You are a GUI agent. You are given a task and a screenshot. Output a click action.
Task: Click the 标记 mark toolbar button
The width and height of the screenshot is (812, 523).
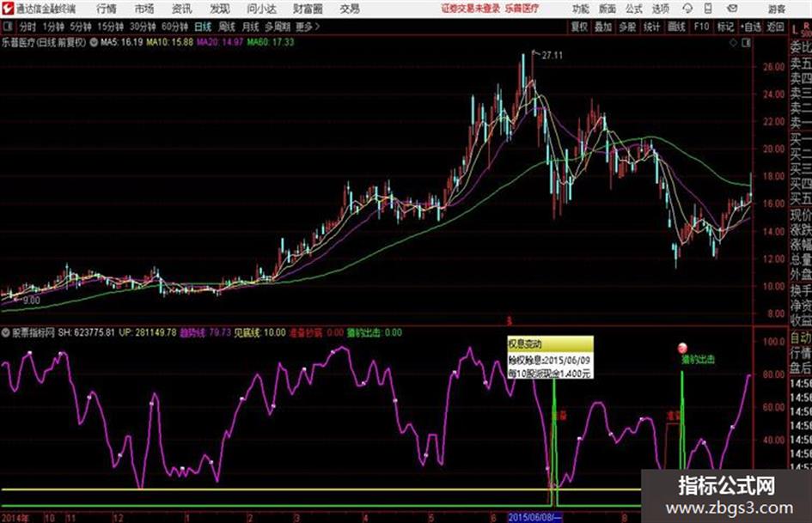725,27
